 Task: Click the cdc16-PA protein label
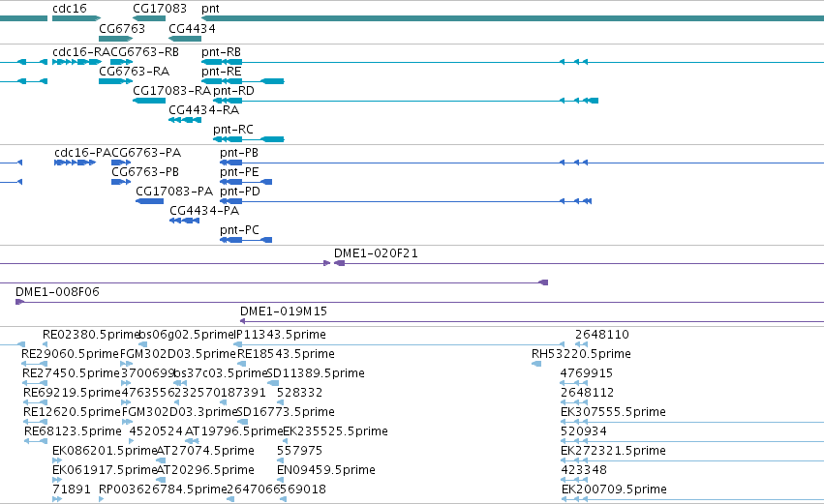click(x=83, y=153)
